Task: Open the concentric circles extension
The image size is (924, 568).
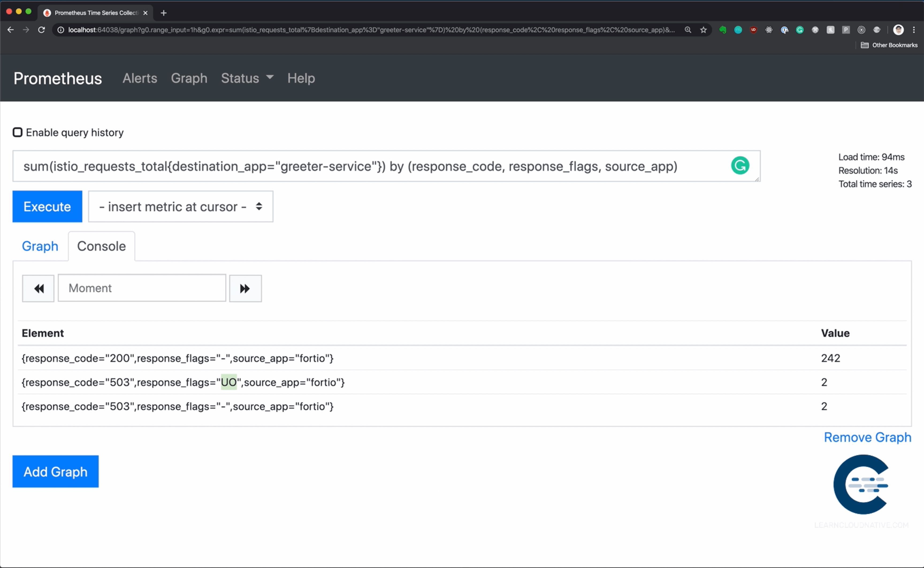Action: click(x=861, y=30)
